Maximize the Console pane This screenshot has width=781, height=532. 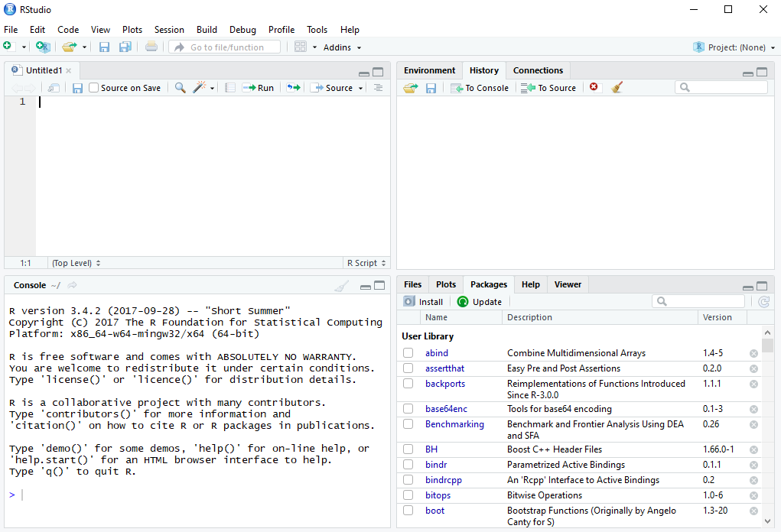coord(379,285)
